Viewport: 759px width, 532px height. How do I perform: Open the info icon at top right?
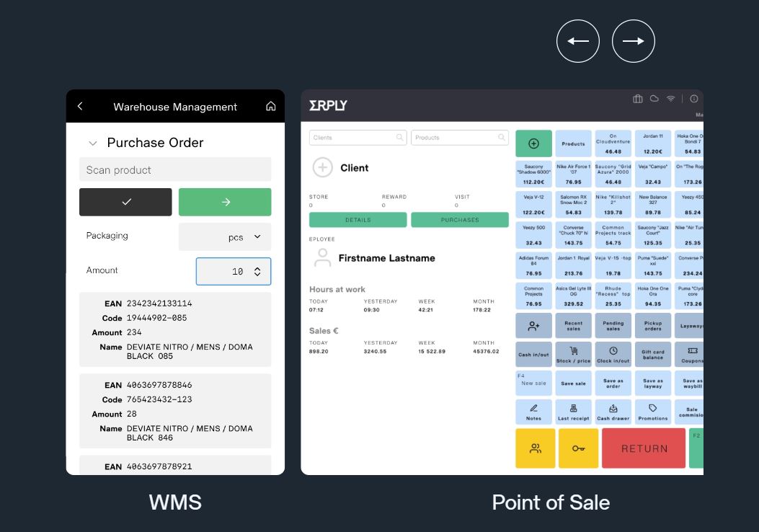(693, 99)
